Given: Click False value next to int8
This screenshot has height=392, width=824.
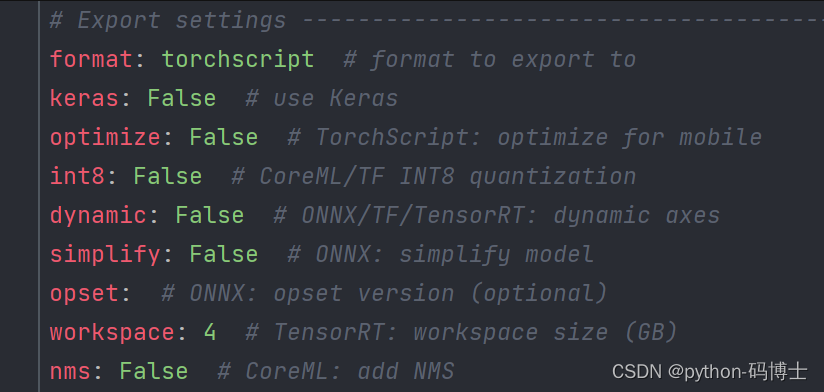Looking at the screenshot, I should click(168, 176).
